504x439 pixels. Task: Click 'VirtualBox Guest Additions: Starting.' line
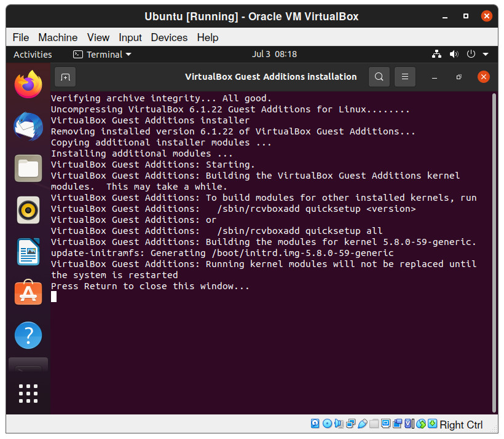(152, 165)
